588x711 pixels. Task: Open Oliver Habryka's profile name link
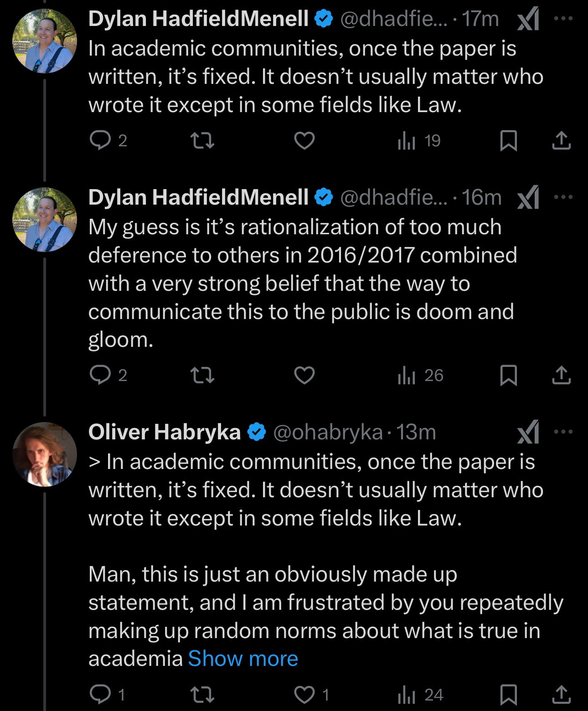pos(165,432)
